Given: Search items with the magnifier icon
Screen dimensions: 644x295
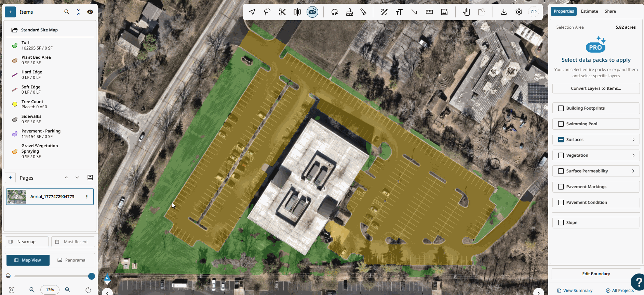Looking at the screenshot, I should pos(67,12).
